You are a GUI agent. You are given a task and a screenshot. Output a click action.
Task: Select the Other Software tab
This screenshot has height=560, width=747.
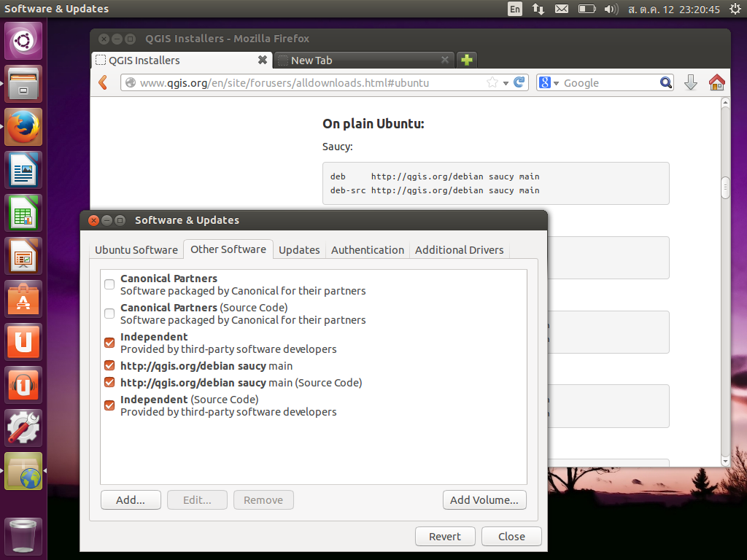coord(228,249)
